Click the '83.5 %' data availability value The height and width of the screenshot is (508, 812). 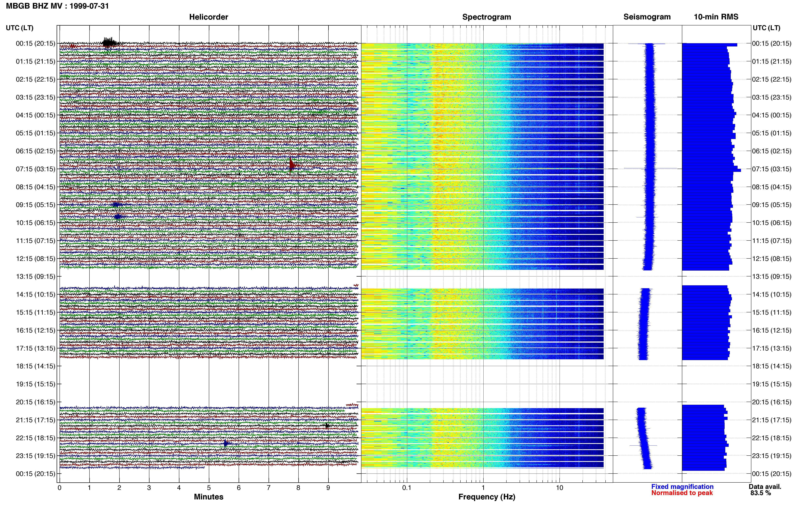coord(761,493)
